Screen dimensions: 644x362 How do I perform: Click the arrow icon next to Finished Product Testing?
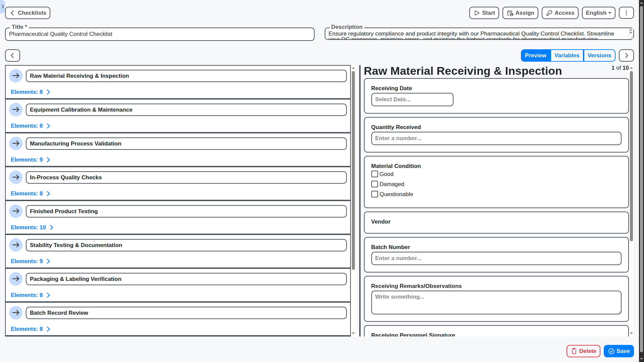click(x=16, y=211)
